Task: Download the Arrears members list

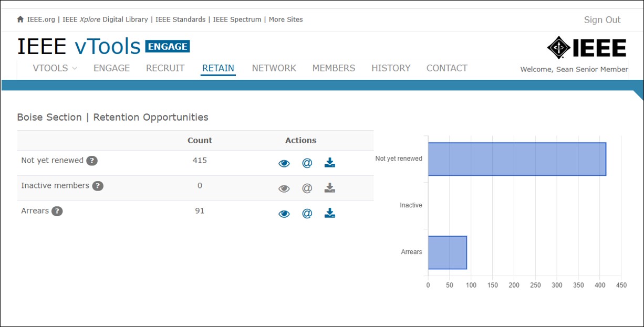Action: coord(329,213)
